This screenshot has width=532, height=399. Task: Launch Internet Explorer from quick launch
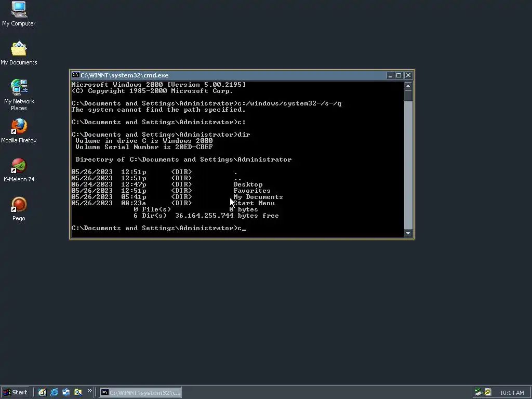click(54, 392)
